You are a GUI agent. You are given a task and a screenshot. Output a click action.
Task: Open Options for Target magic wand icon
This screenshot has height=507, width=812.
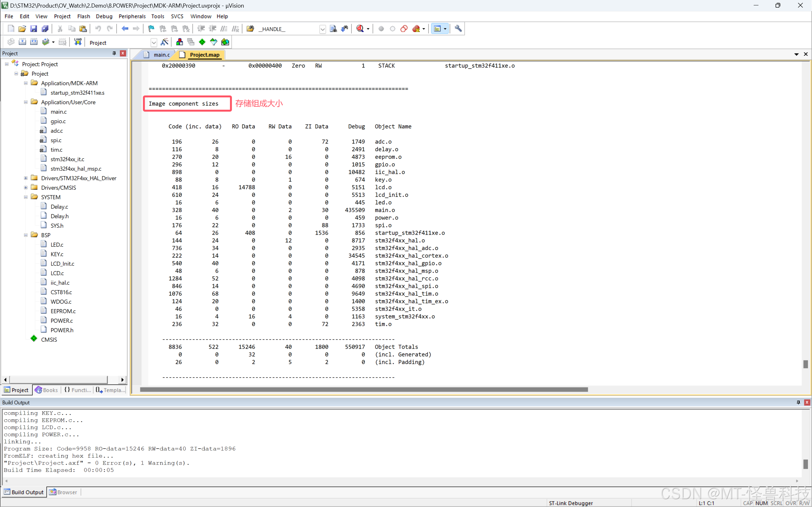pos(164,42)
